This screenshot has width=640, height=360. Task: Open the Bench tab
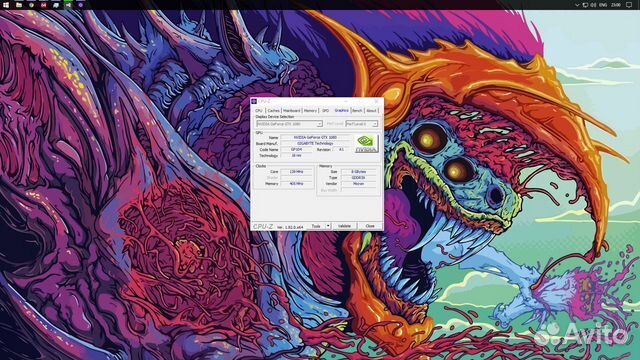pos(357,111)
